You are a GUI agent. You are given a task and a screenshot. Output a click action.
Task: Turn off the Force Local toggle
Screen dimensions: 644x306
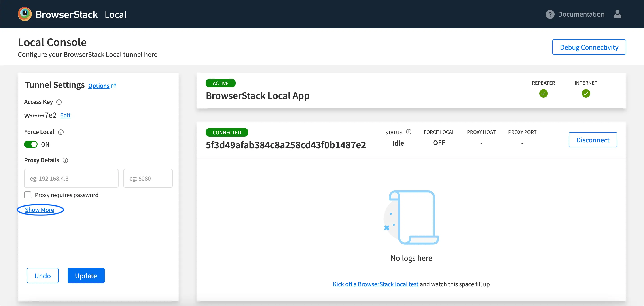[x=31, y=144]
